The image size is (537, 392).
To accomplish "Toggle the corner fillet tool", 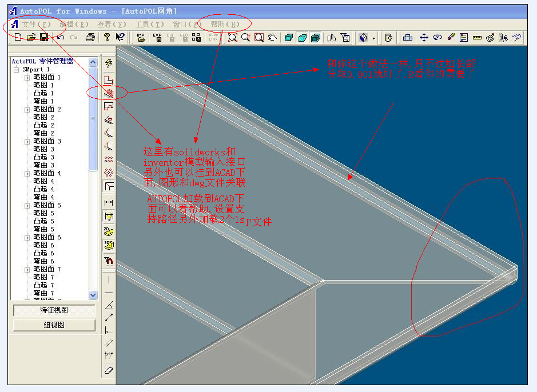I will click(x=109, y=186).
